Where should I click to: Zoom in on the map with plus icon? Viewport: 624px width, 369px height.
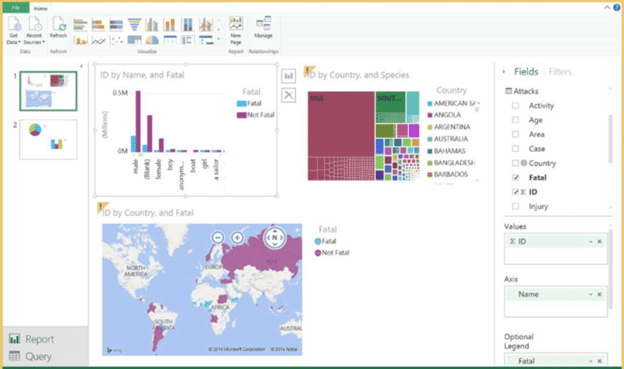click(x=237, y=238)
